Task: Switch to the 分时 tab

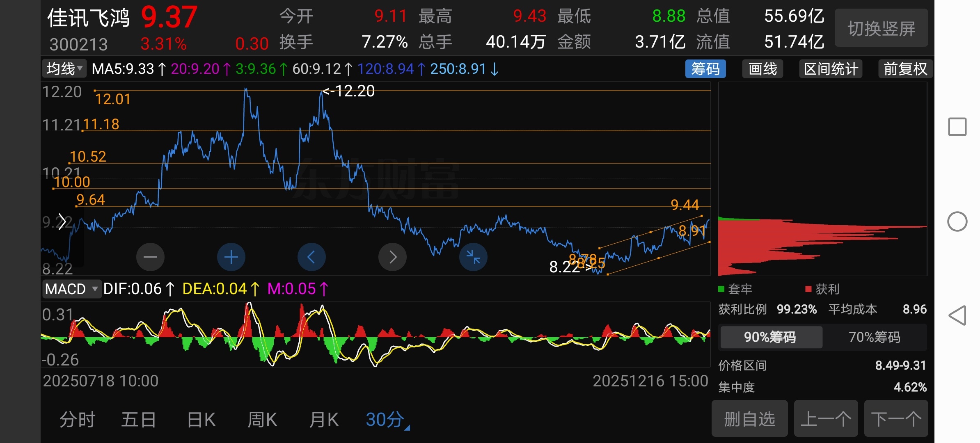Action: 77,420
